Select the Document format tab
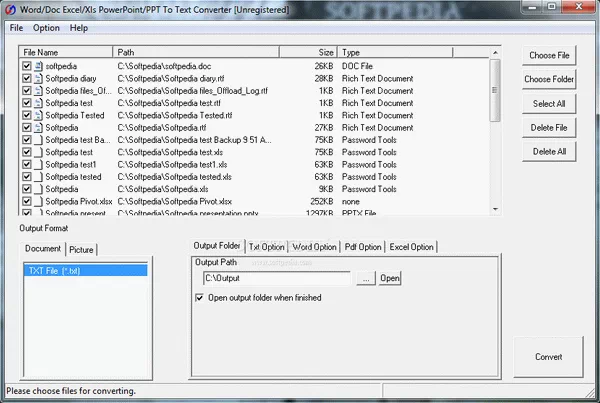600x403 pixels. click(x=43, y=249)
